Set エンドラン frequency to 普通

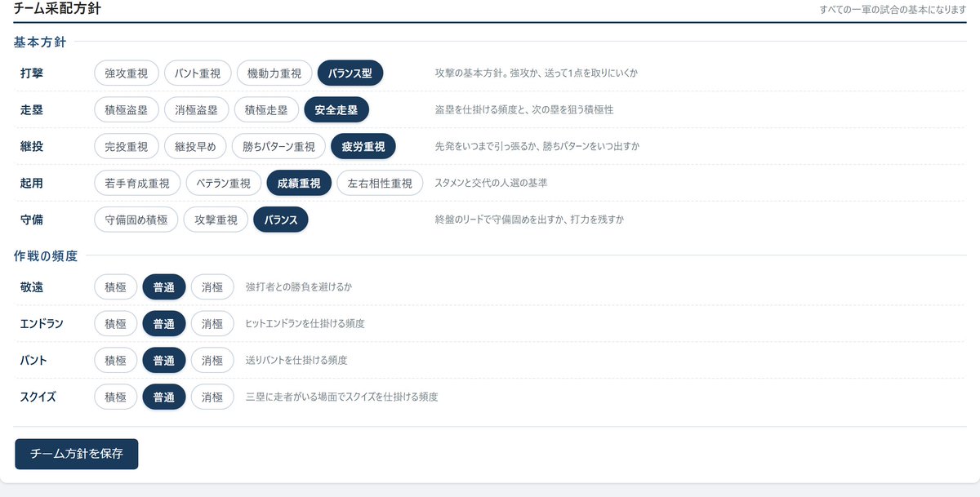click(x=164, y=323)
